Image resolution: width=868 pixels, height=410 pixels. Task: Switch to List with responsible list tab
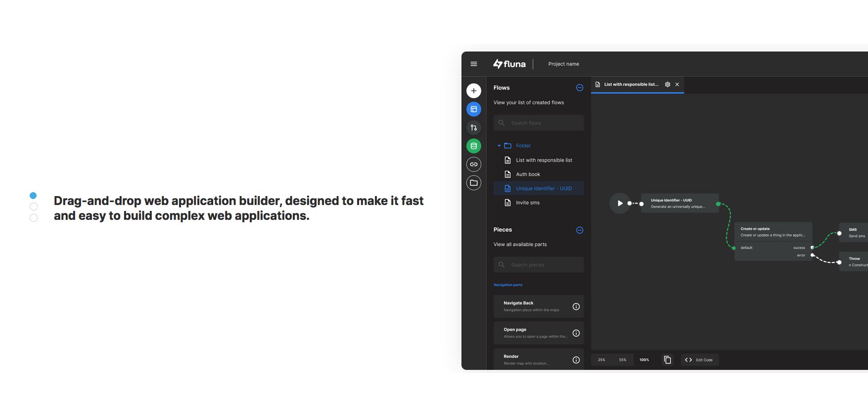click(x=631, y=85)
